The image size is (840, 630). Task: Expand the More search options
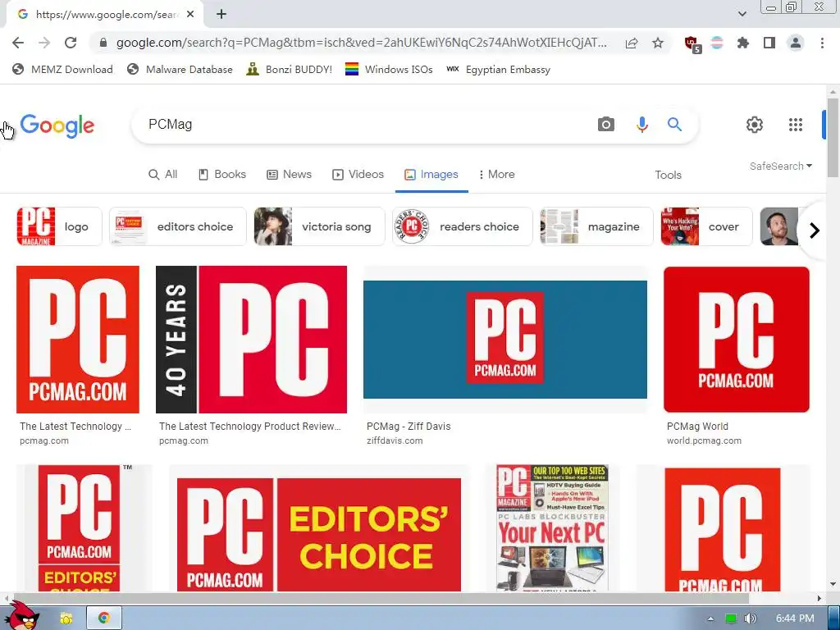click(x=496, y=175)
